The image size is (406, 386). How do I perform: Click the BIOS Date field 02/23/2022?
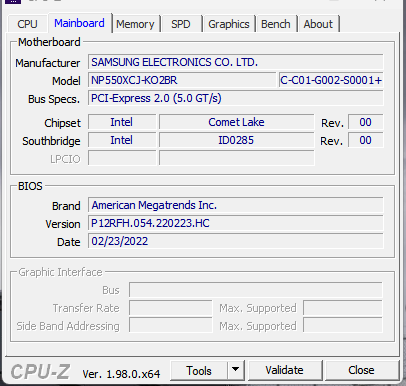(x=236, y=241)
